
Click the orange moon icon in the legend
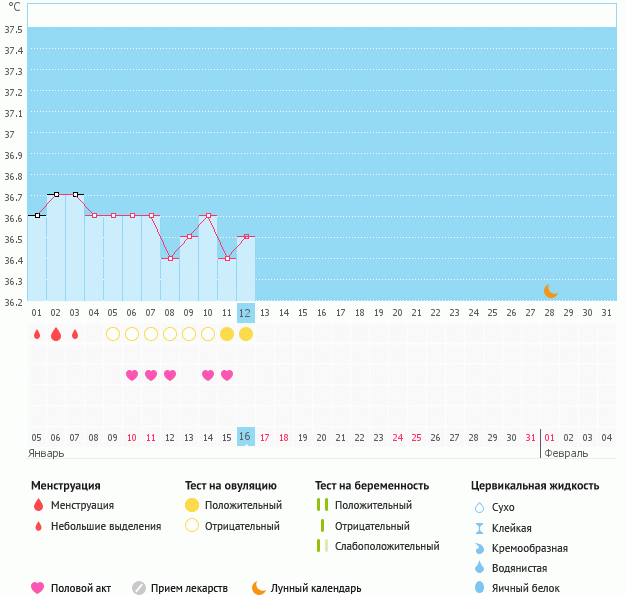pos(259,588)
